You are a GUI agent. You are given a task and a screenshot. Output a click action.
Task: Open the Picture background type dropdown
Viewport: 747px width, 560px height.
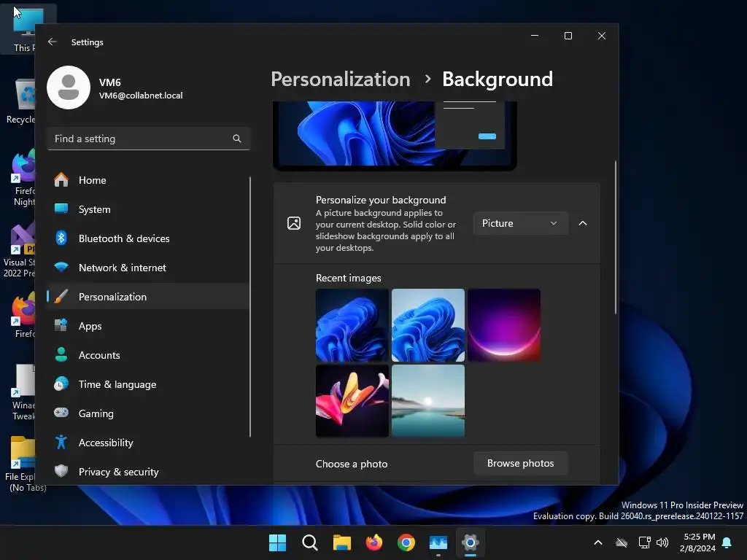tap(520, 223)
